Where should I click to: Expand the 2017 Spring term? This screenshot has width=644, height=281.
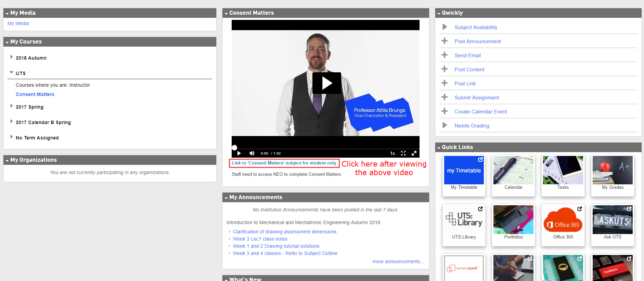pyautogui.click(x=12, y=106)
